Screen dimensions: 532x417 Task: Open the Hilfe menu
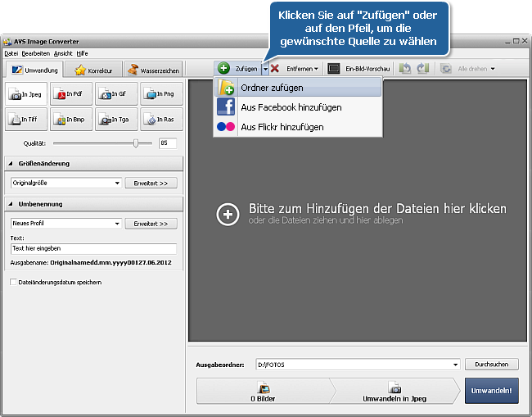click(x=82, y=53)
